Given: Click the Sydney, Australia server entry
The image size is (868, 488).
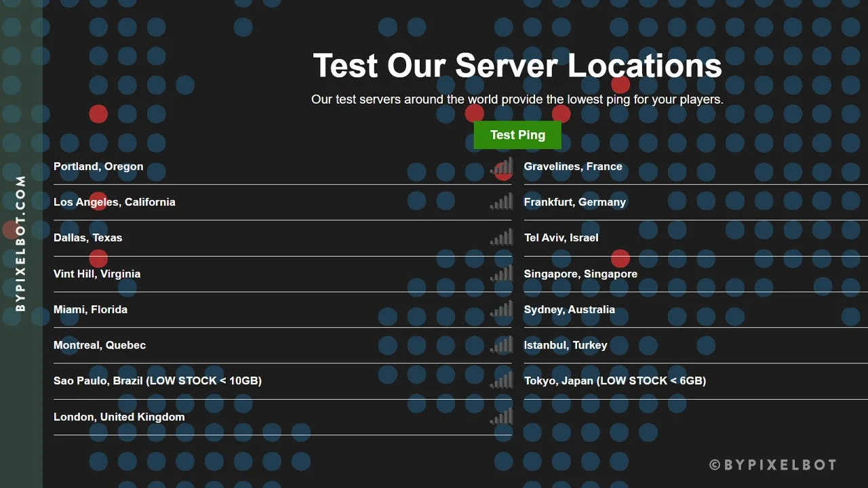Looking at the screenshot, I should point(569,309).
